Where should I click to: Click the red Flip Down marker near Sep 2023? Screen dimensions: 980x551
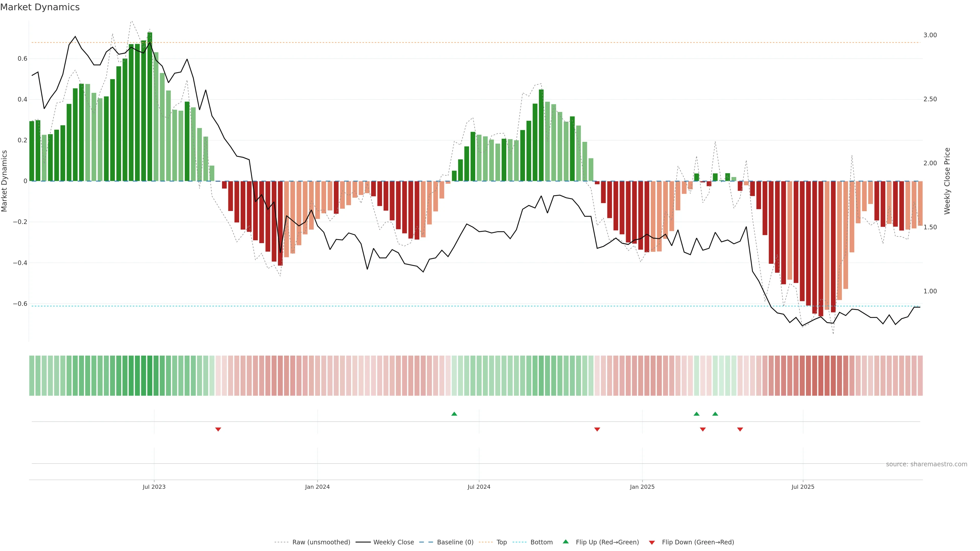pos(218,429)
